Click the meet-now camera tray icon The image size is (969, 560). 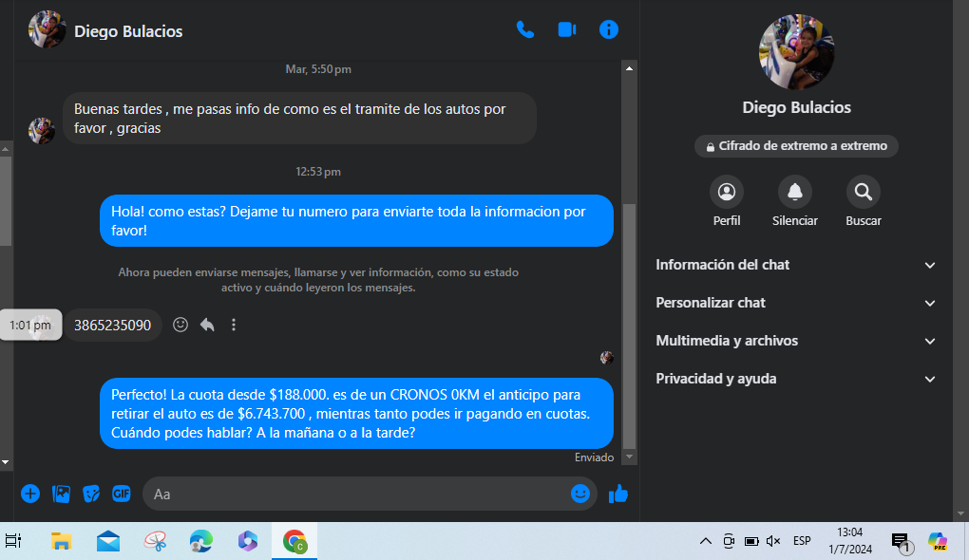pyautogui.click(x=729, y=541)
